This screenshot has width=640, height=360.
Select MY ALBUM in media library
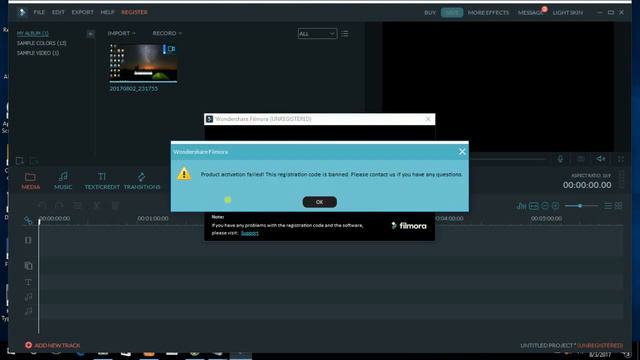[x=33, y=33]
